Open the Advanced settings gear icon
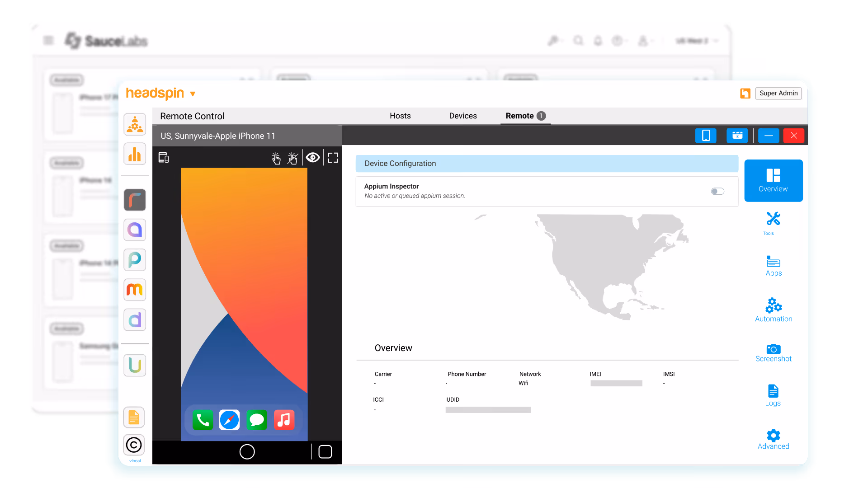868x488 pixels. pos(773,435)
